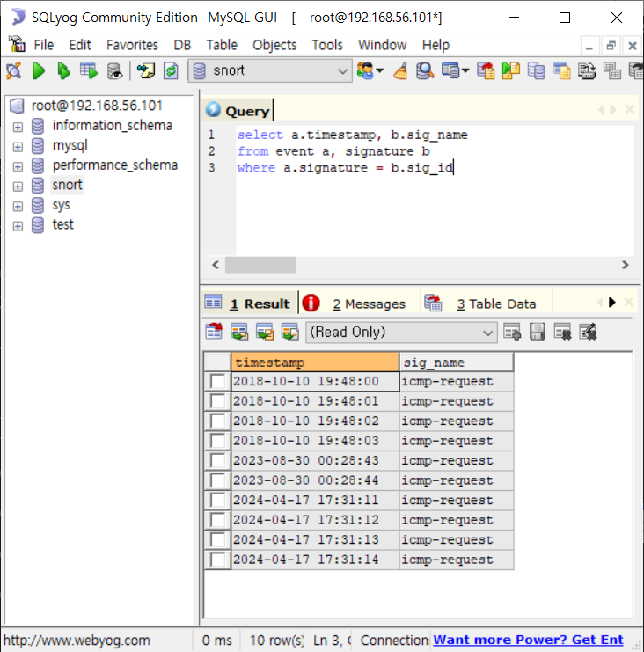This screenshot has height=652, width=644.
Task: Click the schema designer icon
Action: click(x=587, y=70)
